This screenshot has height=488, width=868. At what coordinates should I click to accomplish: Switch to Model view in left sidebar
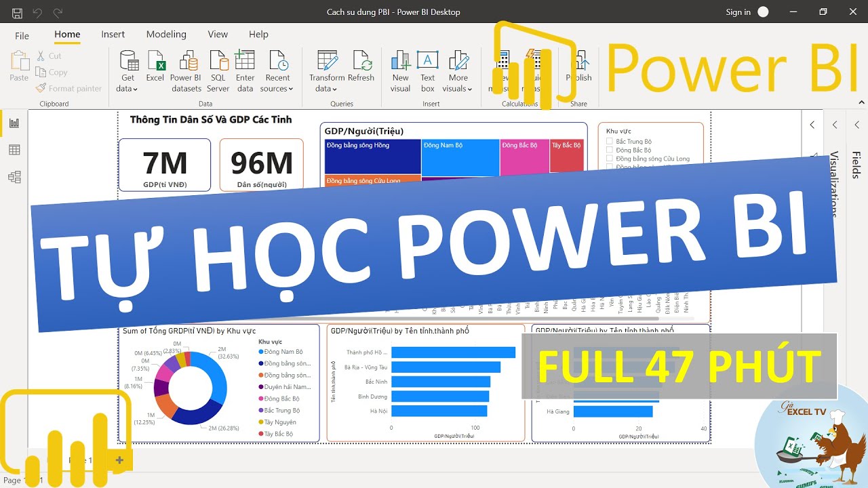click(x=14, y=177)
